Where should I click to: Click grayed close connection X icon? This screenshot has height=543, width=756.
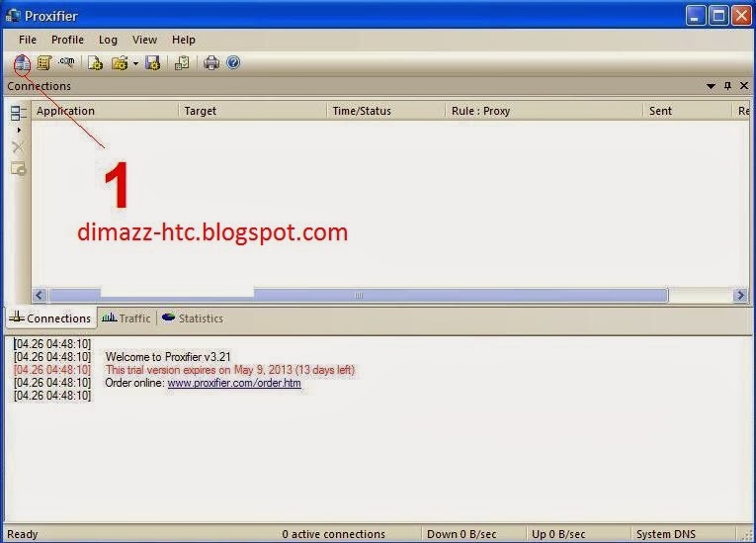pos(19,146)
